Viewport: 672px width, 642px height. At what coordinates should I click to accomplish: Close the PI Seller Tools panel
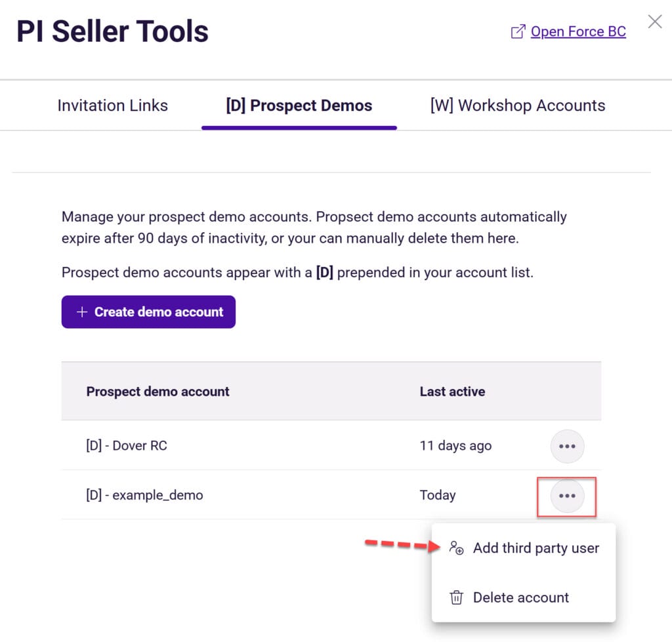point(654,22)
